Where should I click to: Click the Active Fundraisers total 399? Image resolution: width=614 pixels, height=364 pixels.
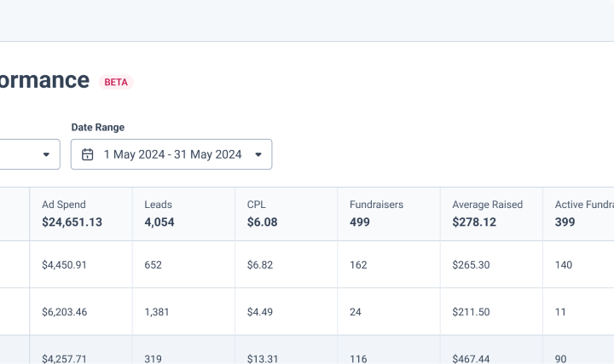pos(565,222)
